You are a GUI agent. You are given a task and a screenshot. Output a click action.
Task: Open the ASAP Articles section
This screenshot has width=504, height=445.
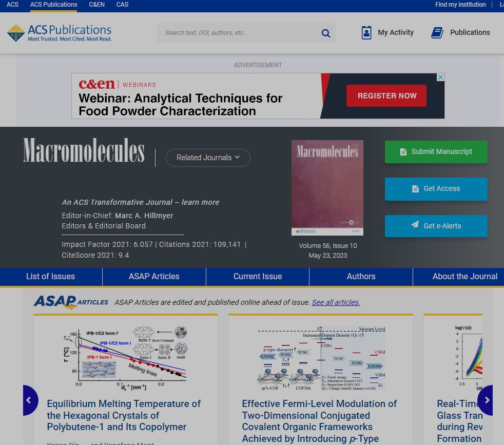[x=153, y=276]
